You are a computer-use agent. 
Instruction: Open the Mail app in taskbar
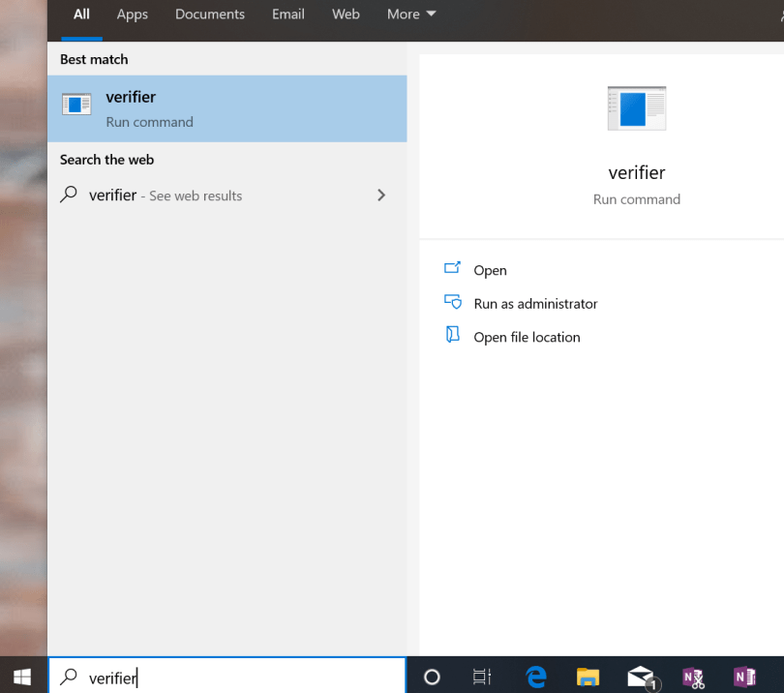[x=641, y=677]
